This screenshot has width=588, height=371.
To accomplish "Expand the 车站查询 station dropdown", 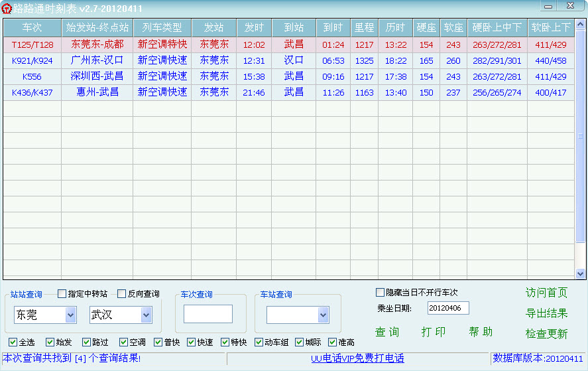I will pyautogui.click(x=323, y=315).
